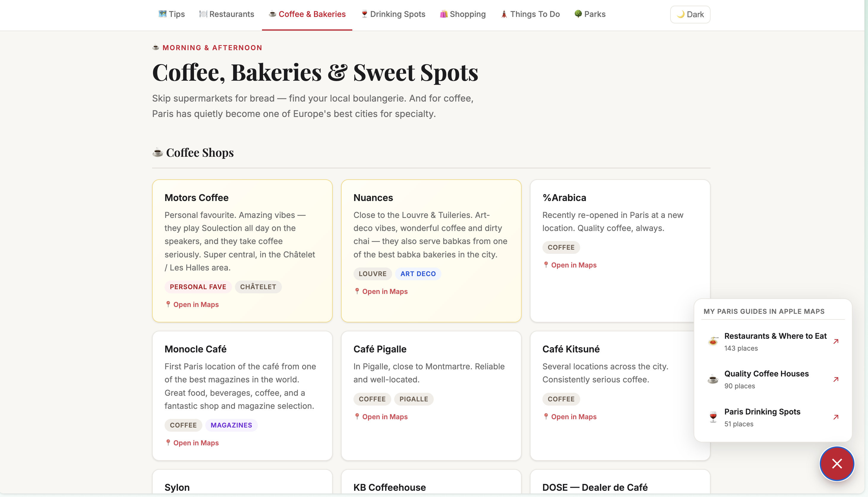Viewport: 868px width, 497px height.
Task: Click the ART DECO tag on Nuances card
Action: (418, 273)
